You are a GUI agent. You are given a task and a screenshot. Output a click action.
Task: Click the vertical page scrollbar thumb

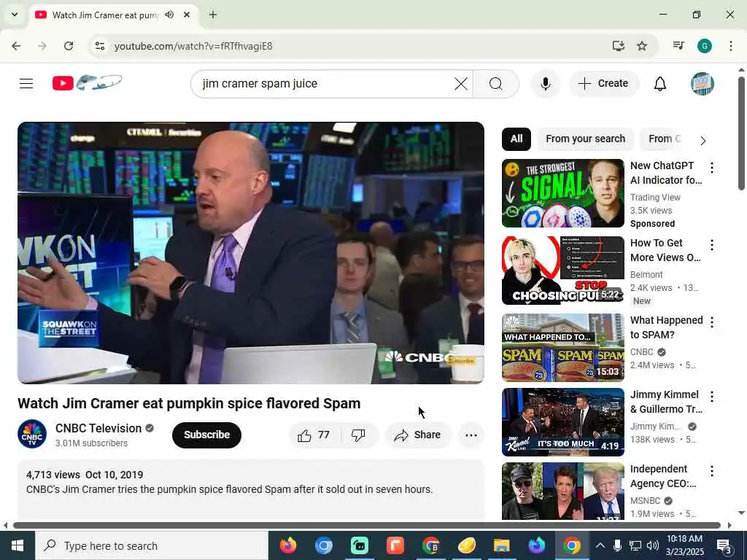pos(741,133)
